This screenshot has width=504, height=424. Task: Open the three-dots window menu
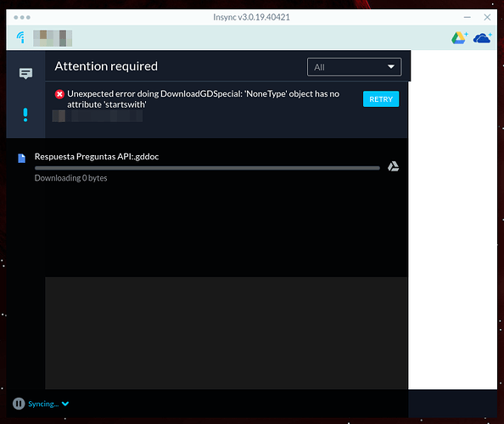pos(22,17)
